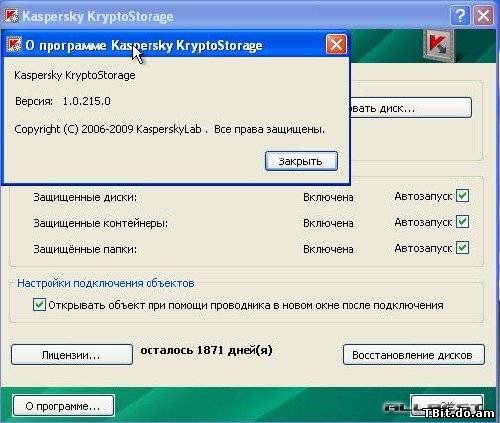This screenshot has height=423, width=500.
Task: Click the Защищенные диски: label
Action: pos(85,197)
